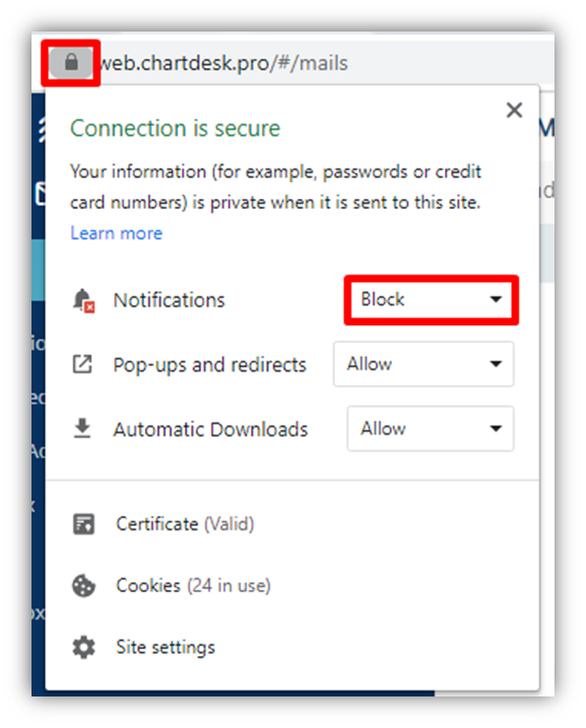Click the blocked notifications bell icon

point(84,300)
